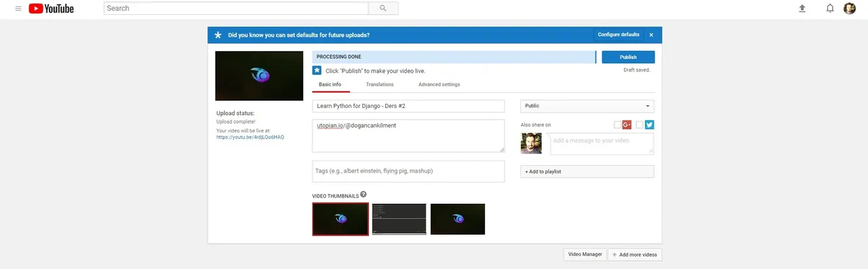
Task: Select the first video thumbnail option
Action: 340,219
